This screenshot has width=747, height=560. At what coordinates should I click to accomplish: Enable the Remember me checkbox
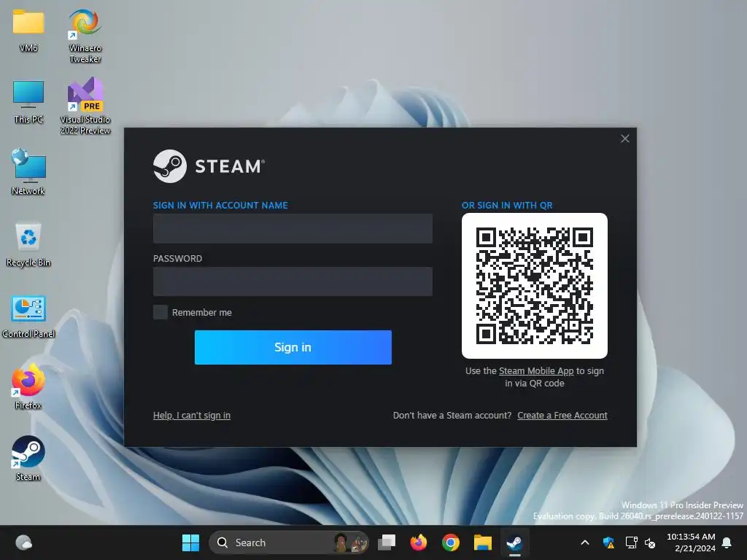pyautogui.click(x=160, y=312)
